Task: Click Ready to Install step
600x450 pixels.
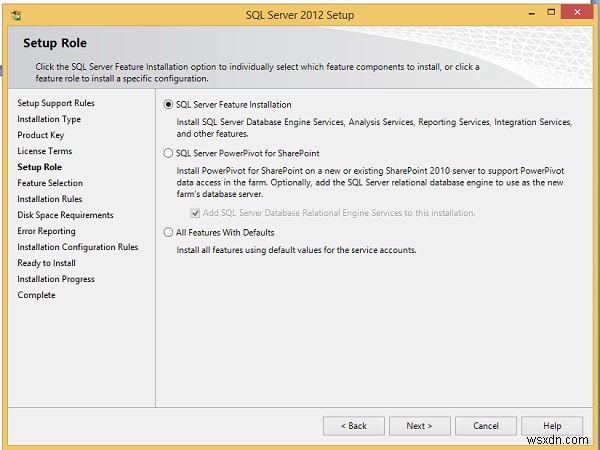Action: click(x=46, y=263)
